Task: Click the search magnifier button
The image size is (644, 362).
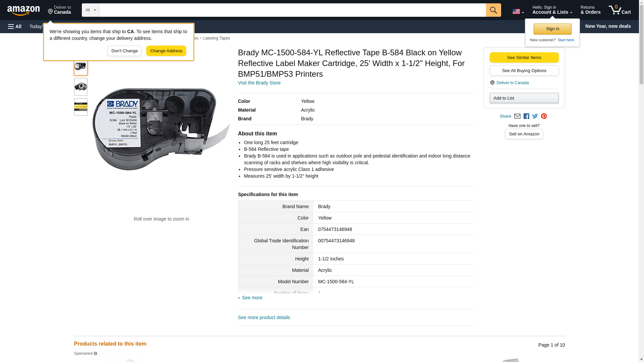Action: 493,10
